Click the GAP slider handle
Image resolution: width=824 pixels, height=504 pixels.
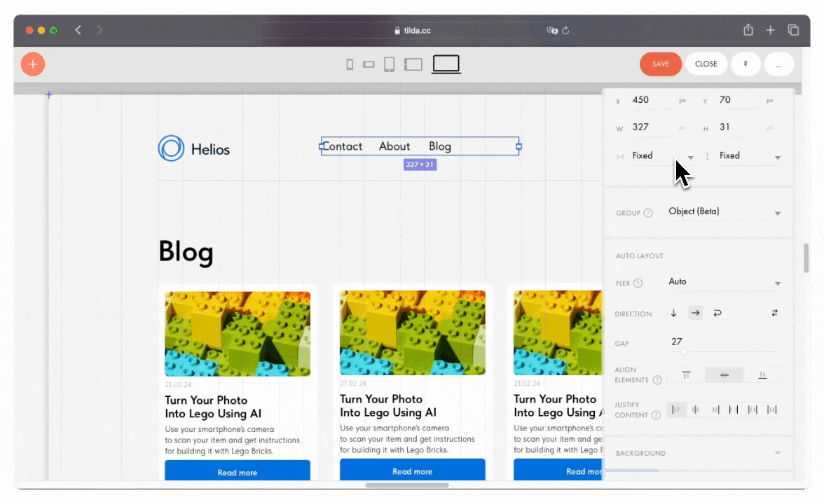[x=683, y=351]
